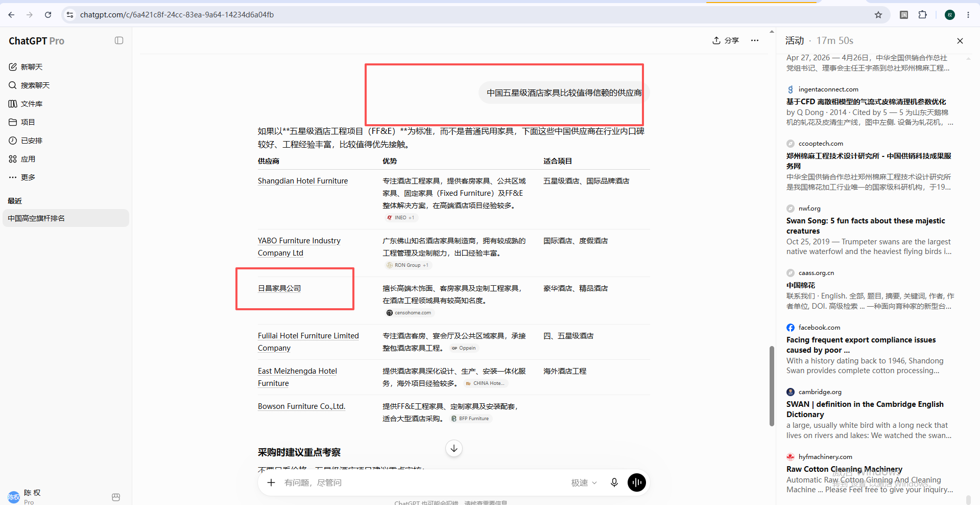Open the 日昌家具公司 supplier link
Screen dimensions: 980x505
(279, 288)
